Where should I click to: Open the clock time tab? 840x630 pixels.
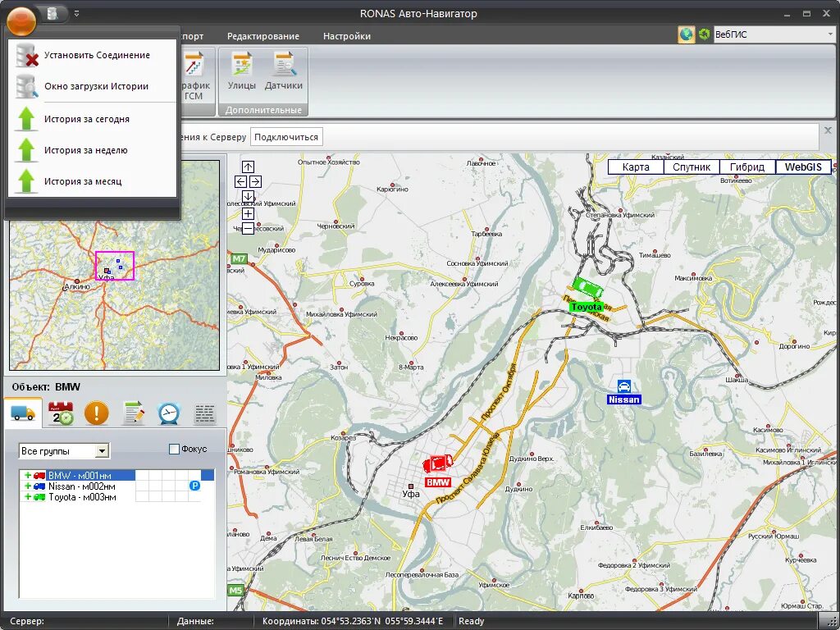tap(169, 413)
